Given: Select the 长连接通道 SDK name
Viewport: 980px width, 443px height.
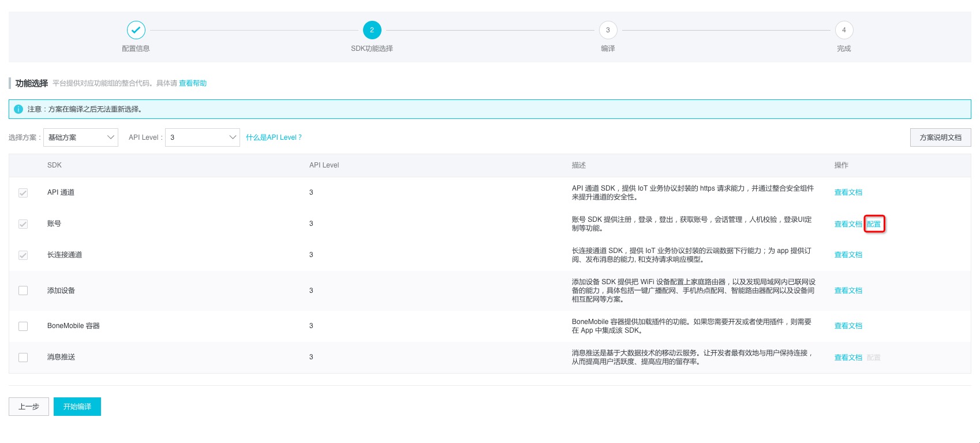Looking at the screenshot, I should point(65,255).
